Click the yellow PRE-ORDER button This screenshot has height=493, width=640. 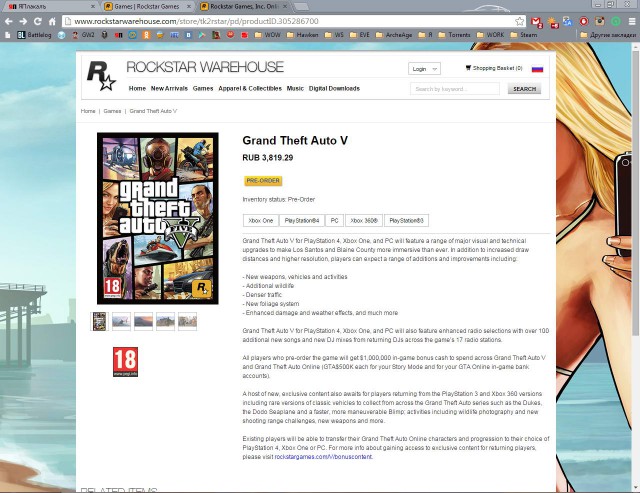pos(263,181)
